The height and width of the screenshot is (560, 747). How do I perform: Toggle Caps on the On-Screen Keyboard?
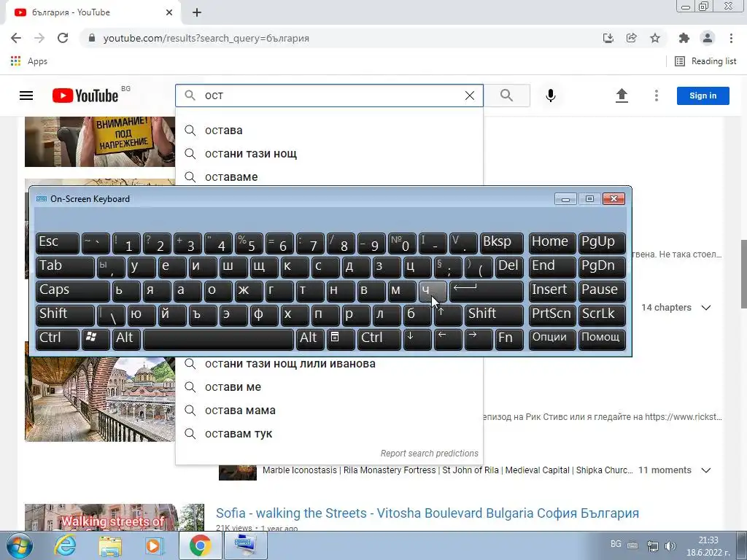click(72, 290)
